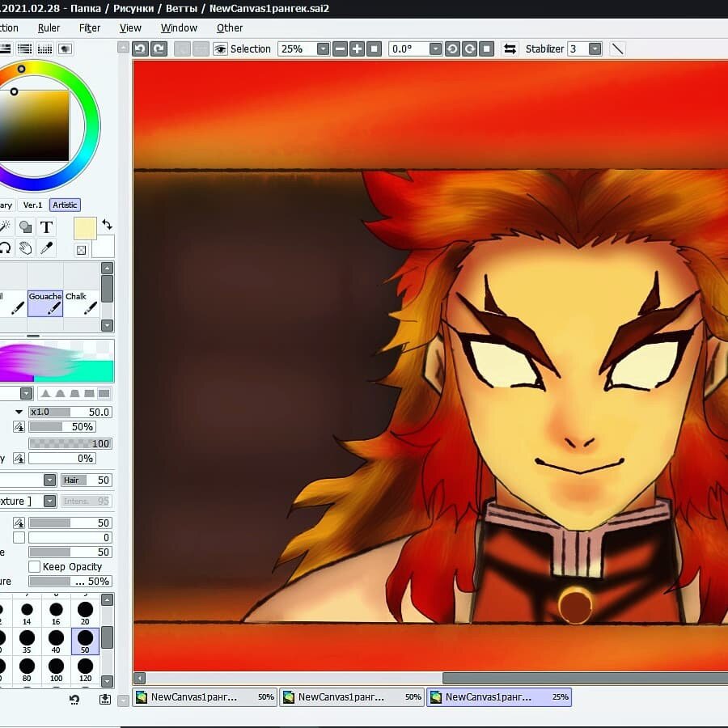Screen dimensions: 728x728
Task: Select the sharpest brush edge shape icon
Action: [x=45, y=394]
